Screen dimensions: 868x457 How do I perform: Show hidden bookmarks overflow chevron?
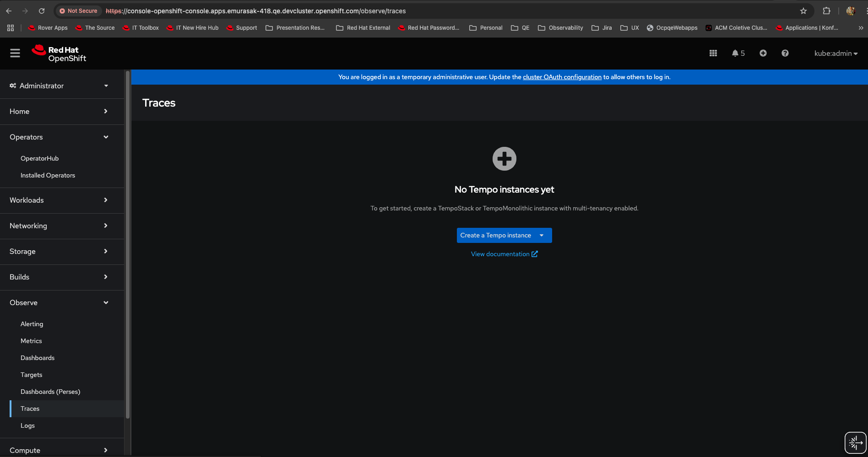[x=861, y=28]
